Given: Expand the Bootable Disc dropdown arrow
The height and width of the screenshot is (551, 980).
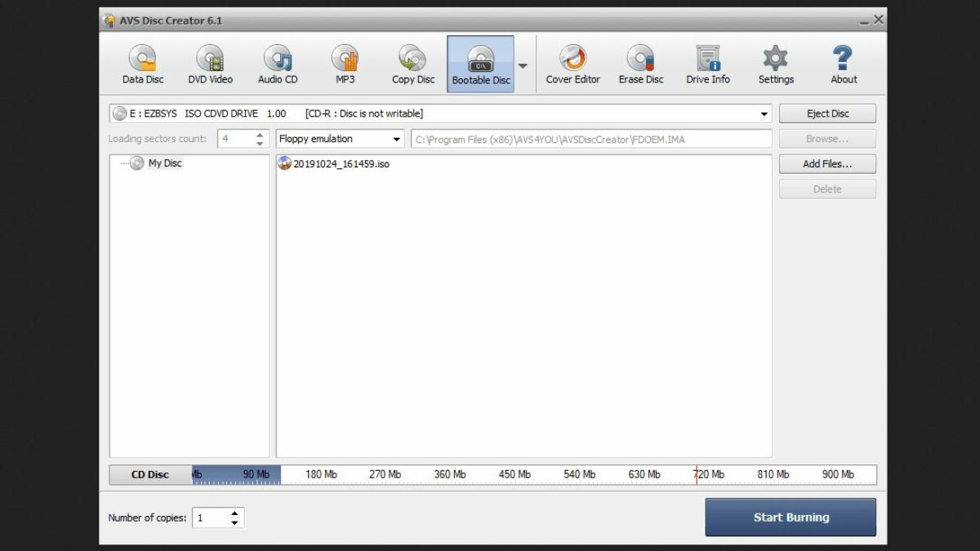Looking at the screenshot, I should (523, 66).
